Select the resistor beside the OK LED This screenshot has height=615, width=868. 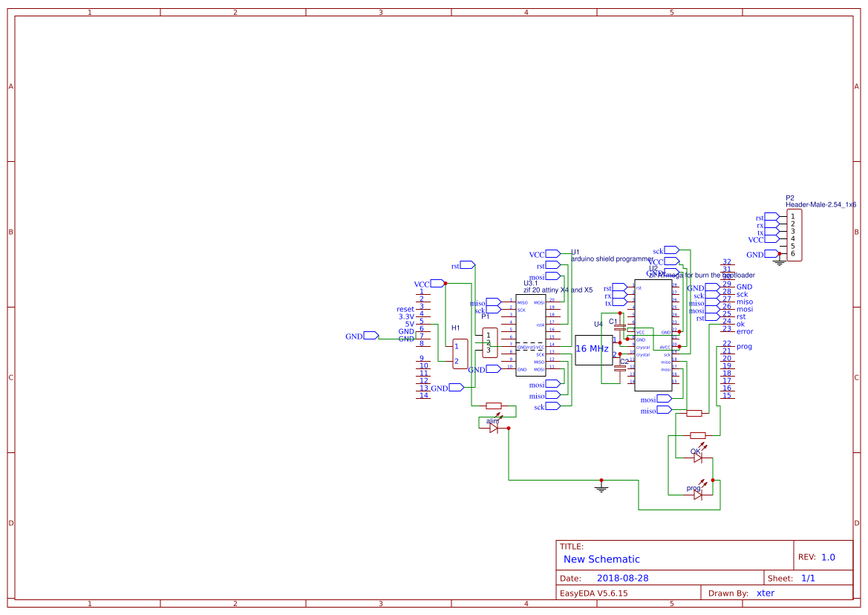tap(696, 435)
